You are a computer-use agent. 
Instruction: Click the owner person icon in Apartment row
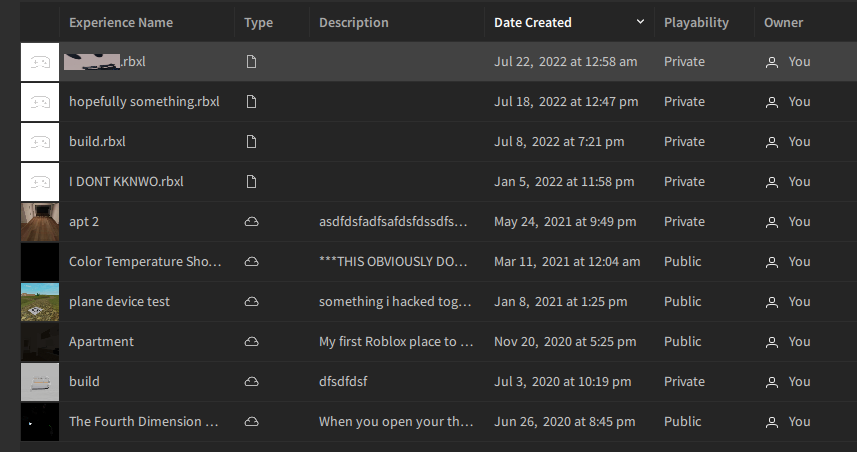pos(771,342)
